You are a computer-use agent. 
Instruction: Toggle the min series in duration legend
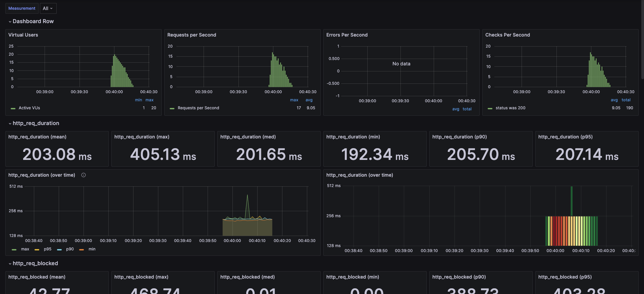[92, 249]
